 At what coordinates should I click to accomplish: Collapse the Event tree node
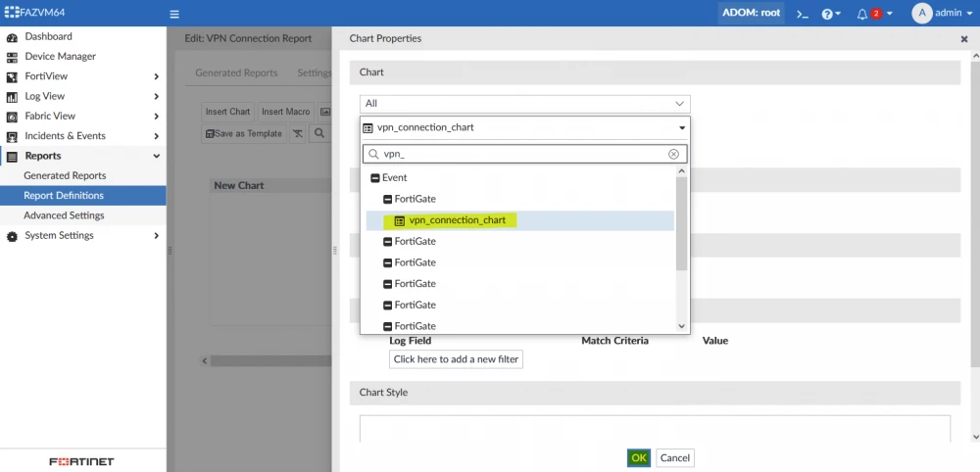click(375, 178)
